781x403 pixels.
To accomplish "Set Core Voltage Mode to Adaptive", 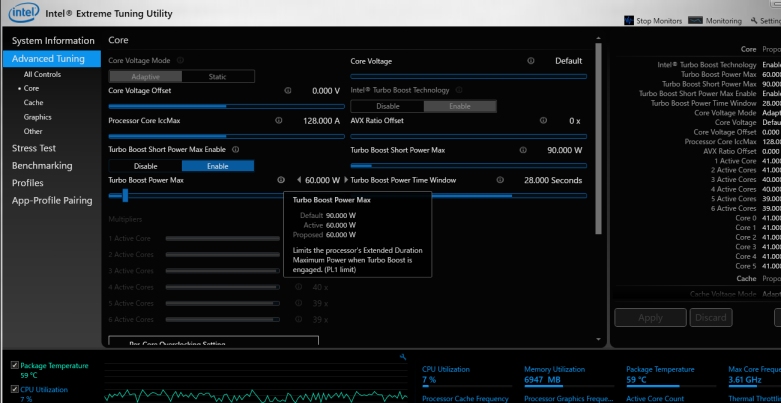I will (145, 77).
